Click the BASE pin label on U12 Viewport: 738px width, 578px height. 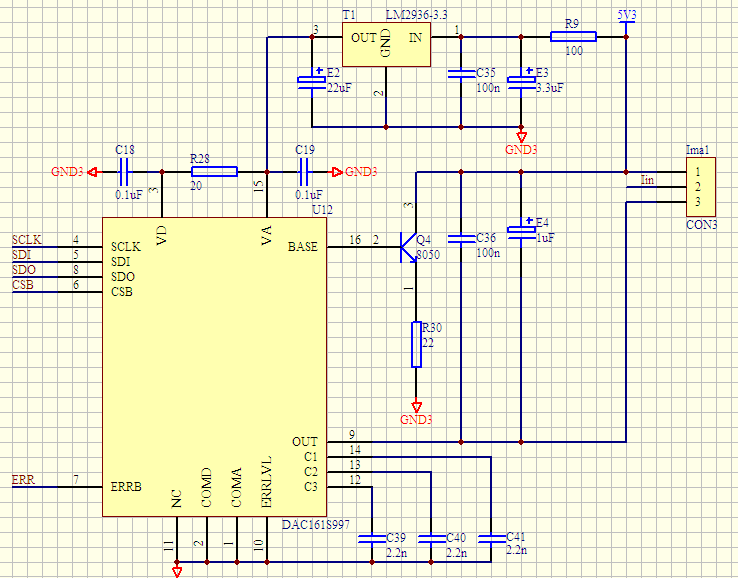[x=303, y=247]
